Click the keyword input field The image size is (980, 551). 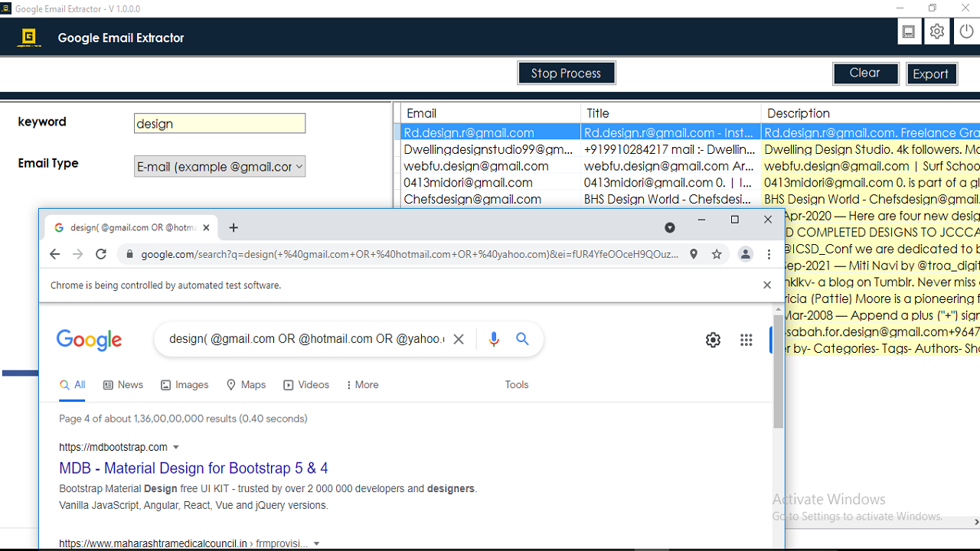click(220, 122)
